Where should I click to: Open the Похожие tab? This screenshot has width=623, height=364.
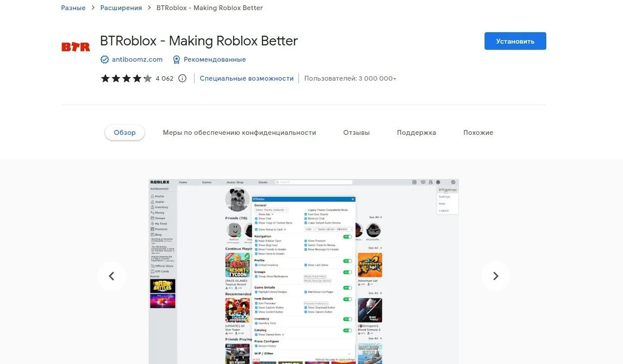coord(478,133)
